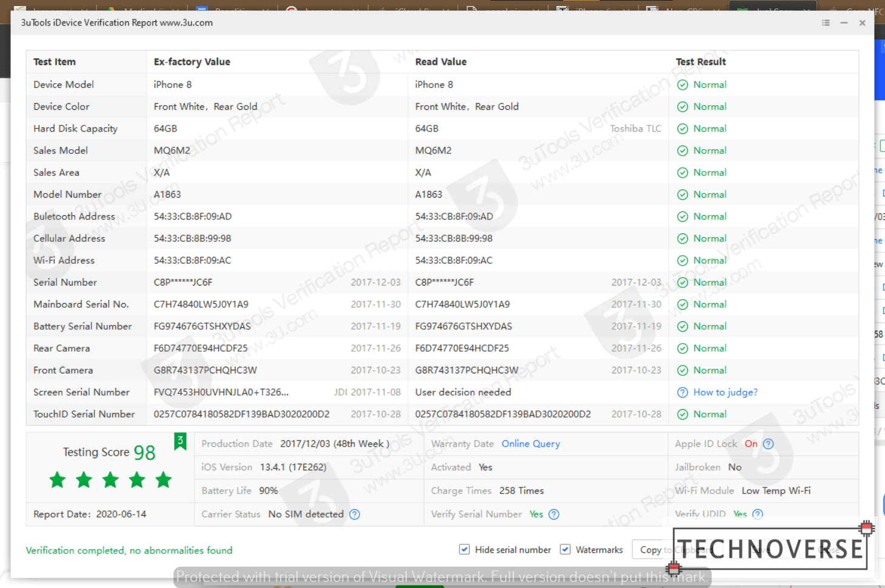The width and height of the screenshot is (885, 588).
Task: Open the Online Query warranty link
Action: tap(531, 444)
